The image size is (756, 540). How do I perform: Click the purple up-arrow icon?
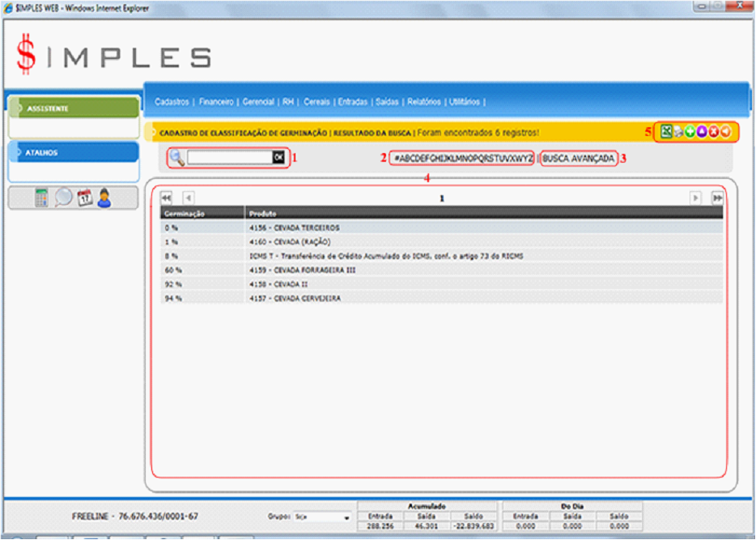point(702,132)
